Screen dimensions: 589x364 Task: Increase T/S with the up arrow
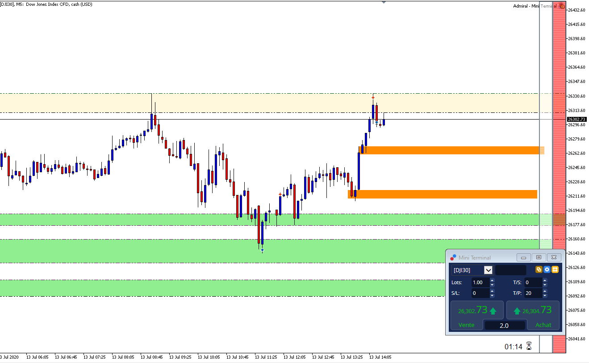click(x=545, y=280)
